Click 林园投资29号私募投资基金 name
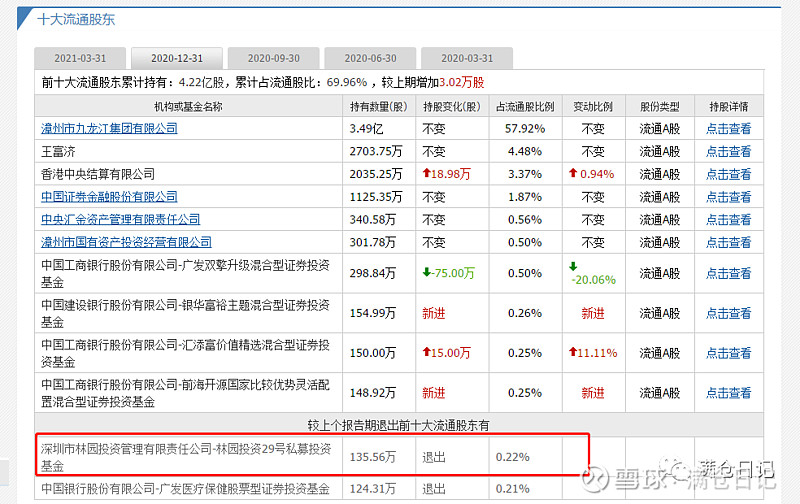Viewport: 800px width, 504px height. 186,457
